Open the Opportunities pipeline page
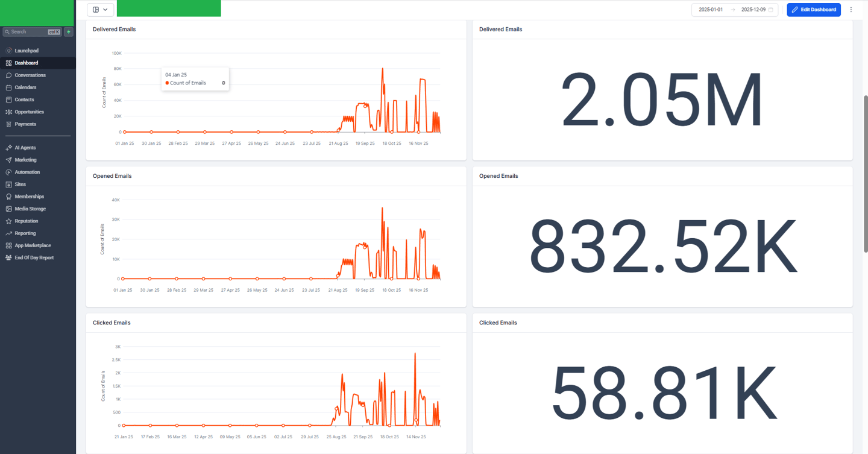This screenshot has height=454, width=868. pos(29,112)
